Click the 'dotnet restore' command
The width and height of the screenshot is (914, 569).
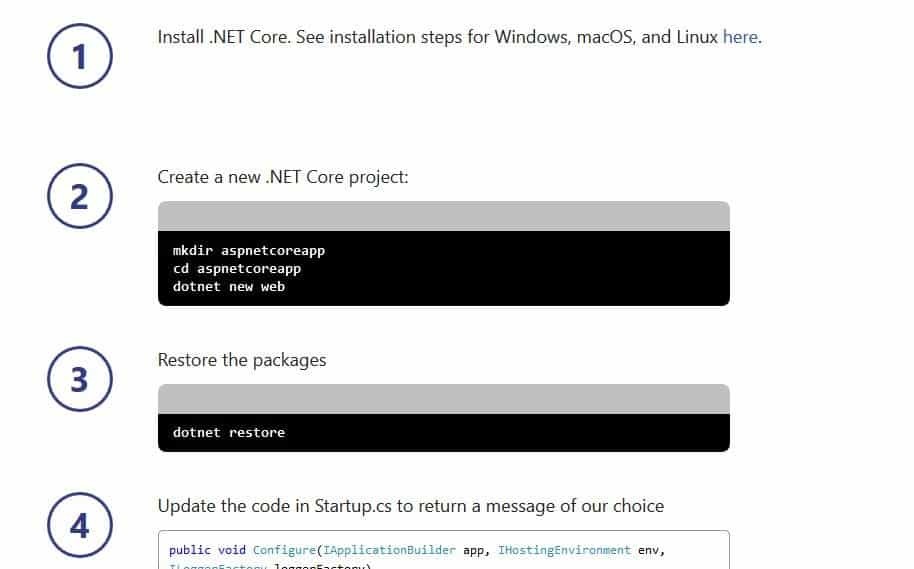(x=229, y=432)
